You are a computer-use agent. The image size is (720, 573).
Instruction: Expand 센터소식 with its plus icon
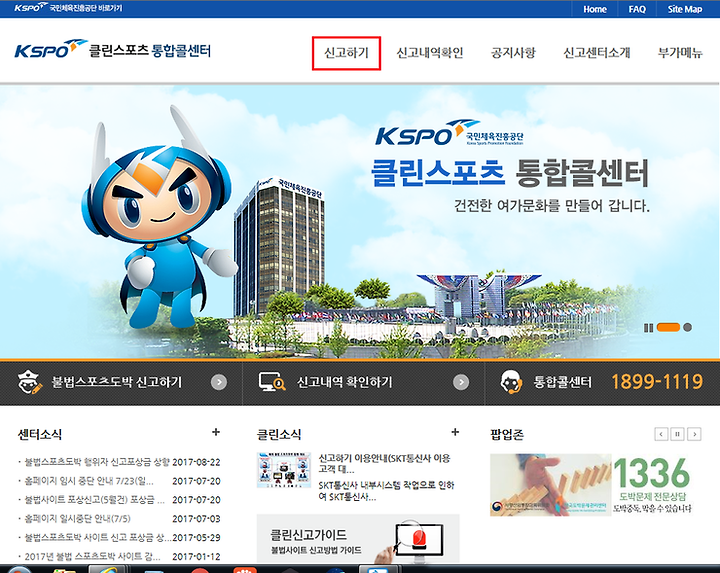tap(216, 432)
